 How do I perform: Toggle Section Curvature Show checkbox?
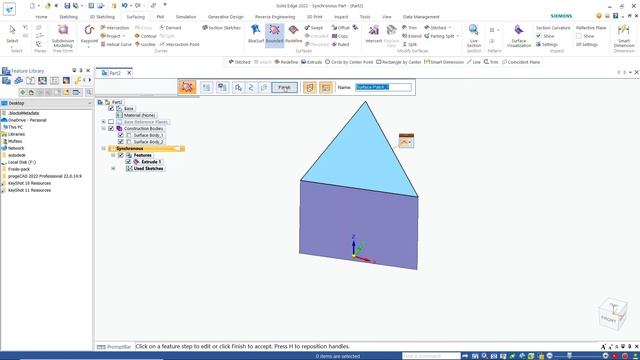click(x=539, y=36)
